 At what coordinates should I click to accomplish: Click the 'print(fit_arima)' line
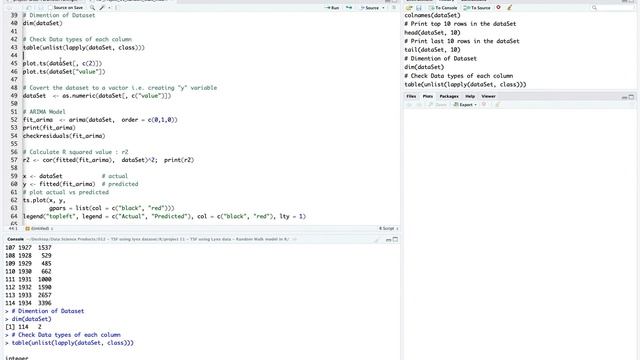pos(49,128)
